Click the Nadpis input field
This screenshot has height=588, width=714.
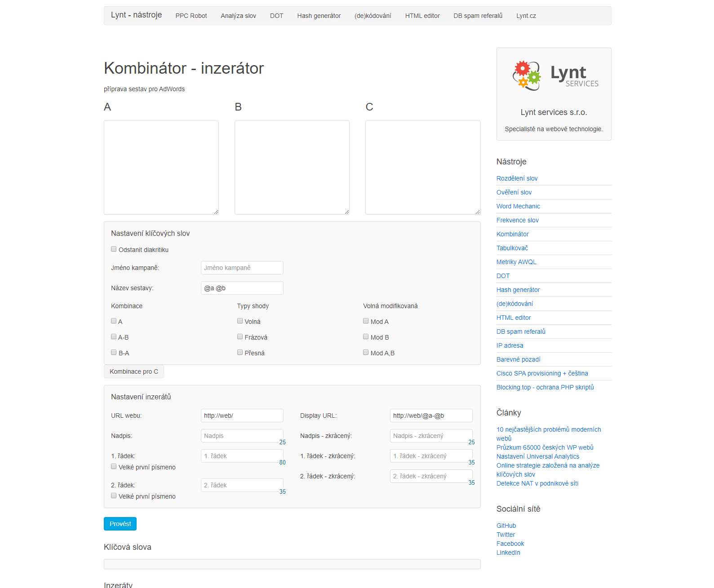point(242,436)
